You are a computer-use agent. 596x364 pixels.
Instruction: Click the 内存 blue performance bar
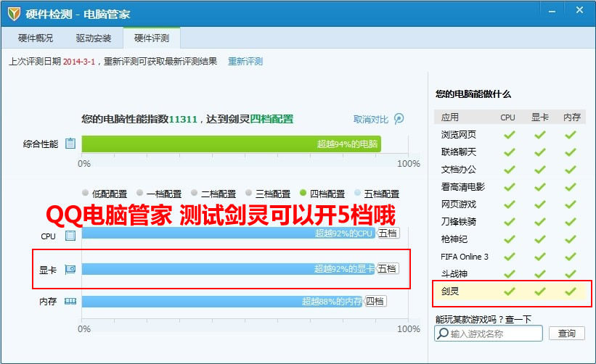[x=222, y=302]
